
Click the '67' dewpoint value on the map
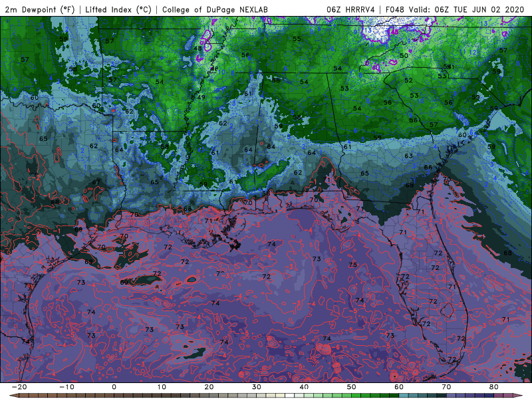click(96, 182)
